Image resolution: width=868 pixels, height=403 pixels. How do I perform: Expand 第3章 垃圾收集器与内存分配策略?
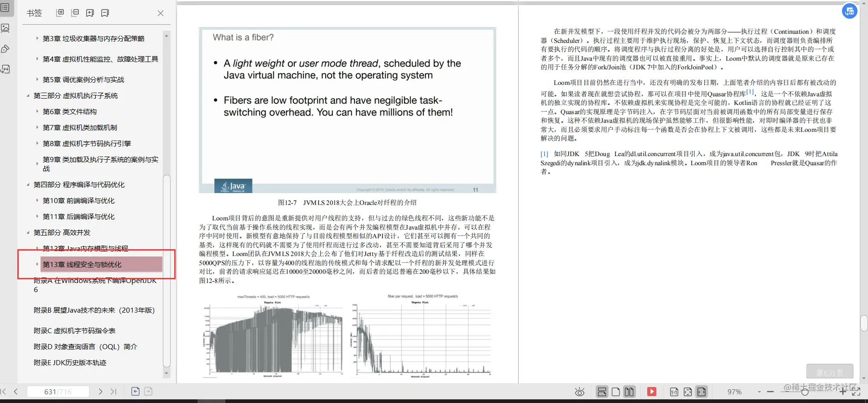coord(37,38)
